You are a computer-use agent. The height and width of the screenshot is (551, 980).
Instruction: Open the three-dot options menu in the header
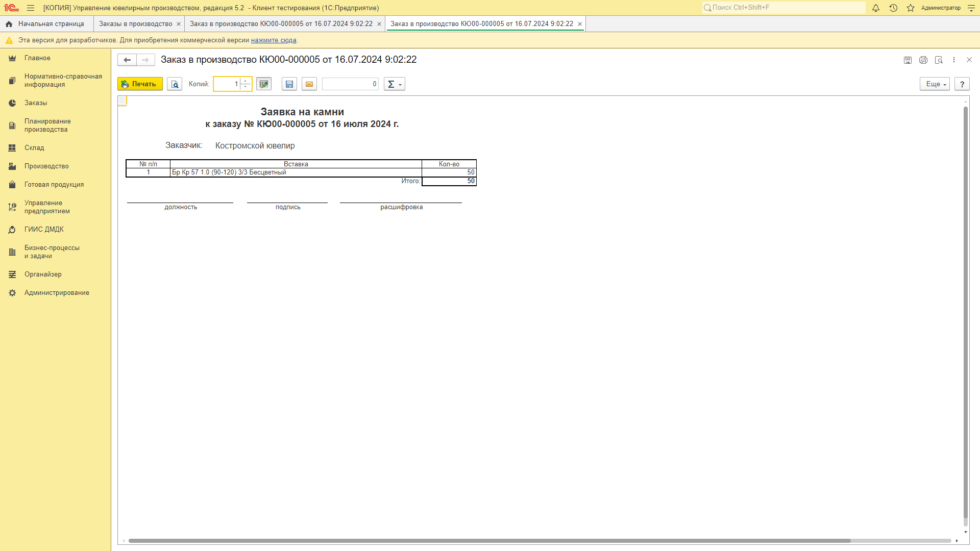(954, 60)
